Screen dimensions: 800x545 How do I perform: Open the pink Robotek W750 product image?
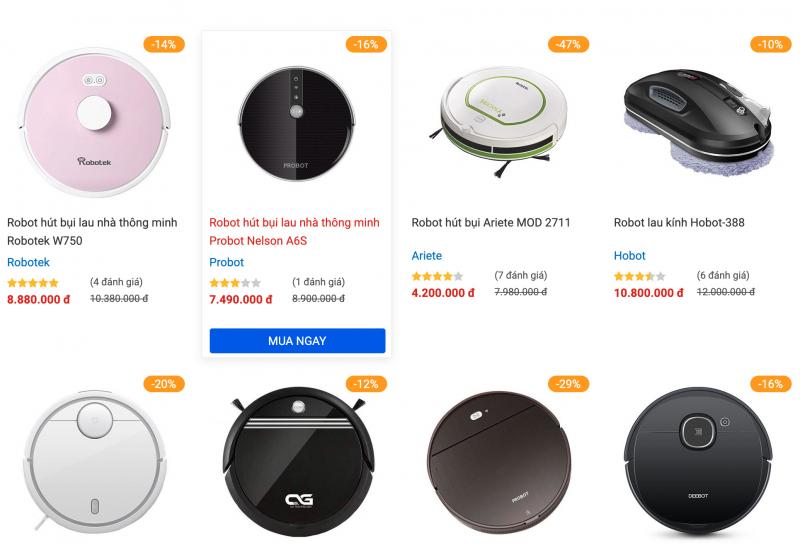point(94,122)
